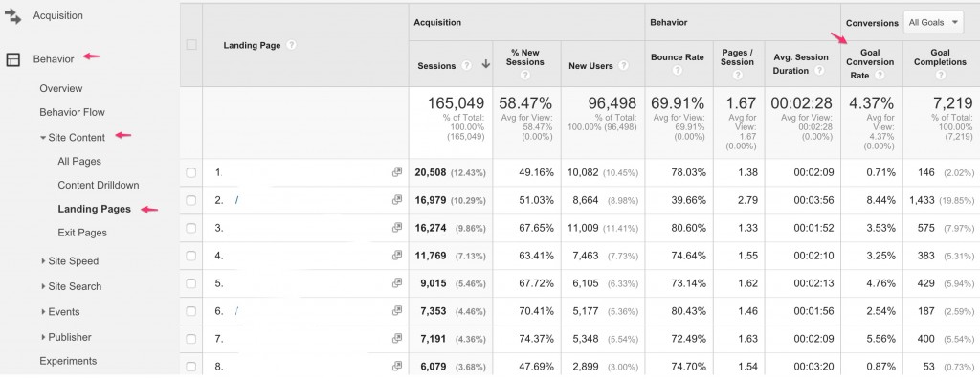
Task: Open the Acquisition section icon in sidebar
Action: point(12,15)
